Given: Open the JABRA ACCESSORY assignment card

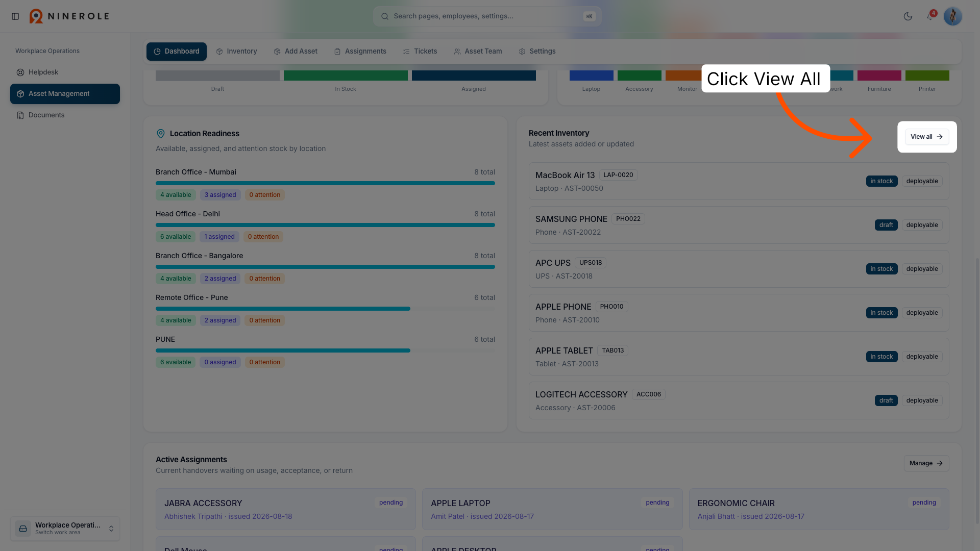Looking at the screenshot, I should click(x=285, y=509).
